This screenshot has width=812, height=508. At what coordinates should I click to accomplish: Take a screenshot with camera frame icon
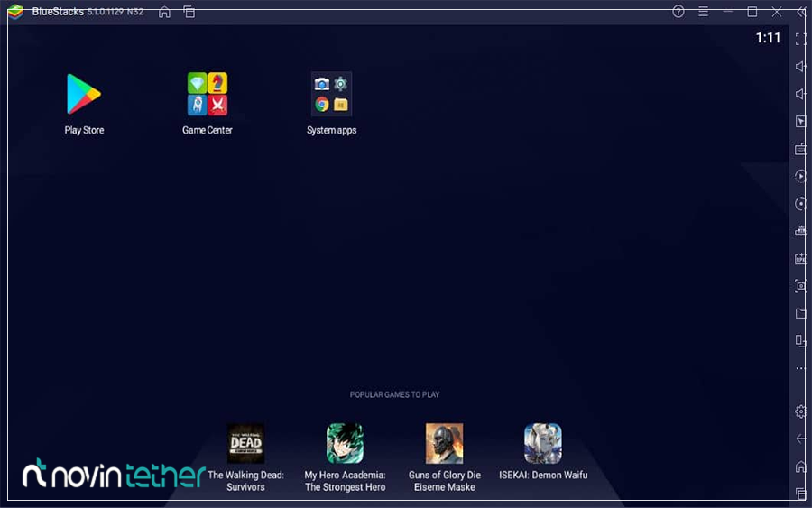(800, 286)
